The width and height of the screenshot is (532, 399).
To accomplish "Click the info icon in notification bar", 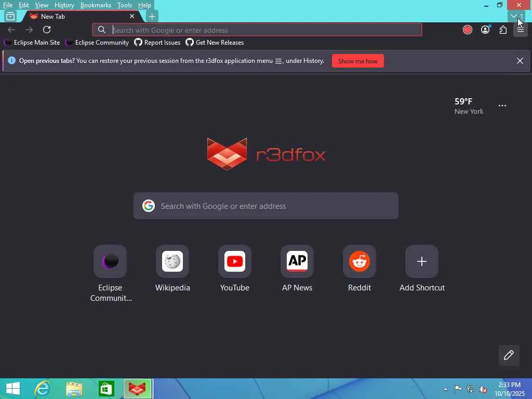I will pyautogui.click(x=11, y=61).
